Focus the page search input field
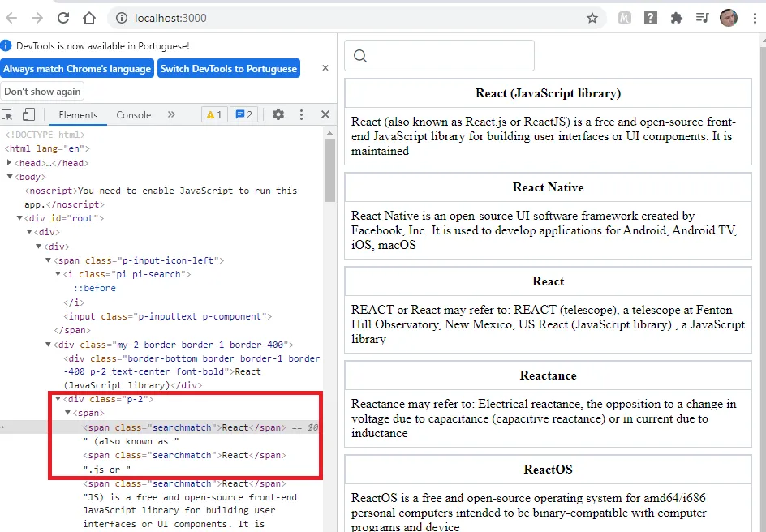The width and height of the screenshot is (766, 532). (439, 56)
